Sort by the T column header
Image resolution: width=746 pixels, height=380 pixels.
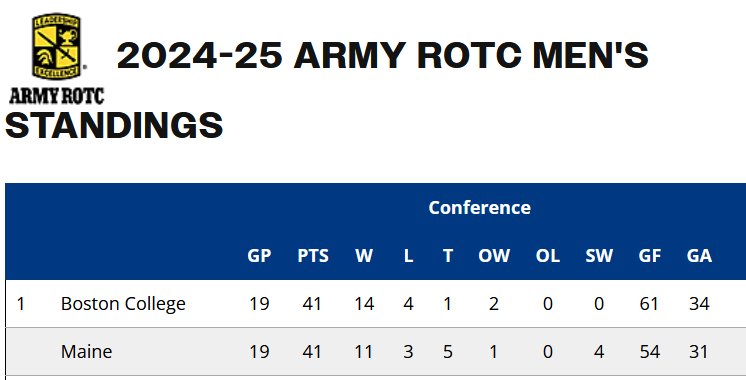[448, 255]
